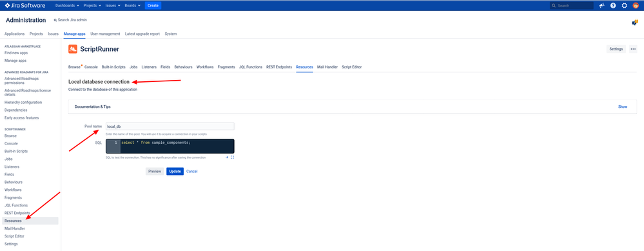Image resolution: width=644 pixels, height=251 pixels.
Task: Open Built-in Scripts in the sidebar
Action: coord(16,151)
